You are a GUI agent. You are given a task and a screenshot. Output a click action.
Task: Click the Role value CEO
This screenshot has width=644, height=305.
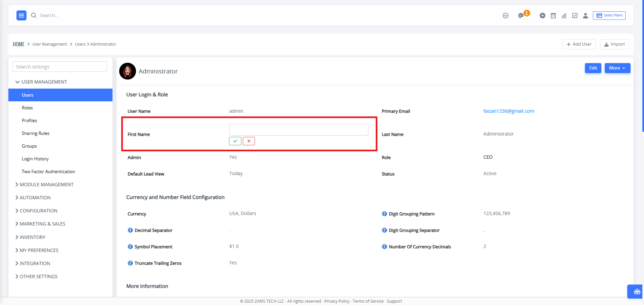click(488, 157)
